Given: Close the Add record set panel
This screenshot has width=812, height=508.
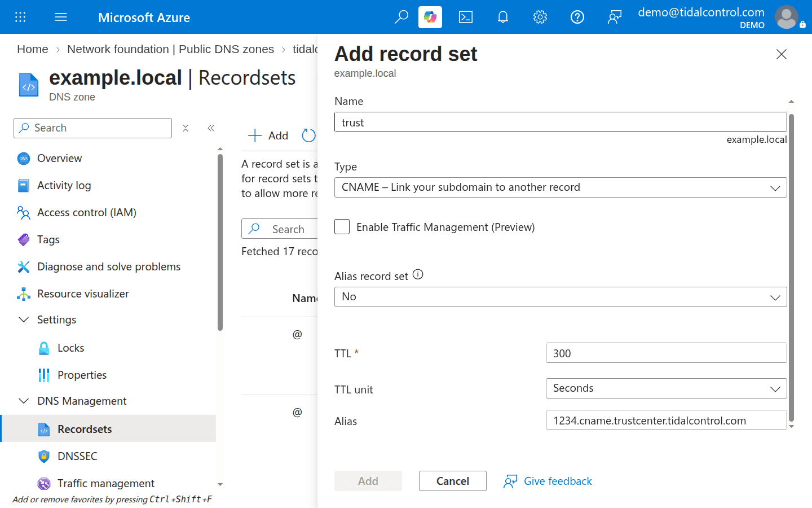Looking at the screenshot, I should pos(782,54).
